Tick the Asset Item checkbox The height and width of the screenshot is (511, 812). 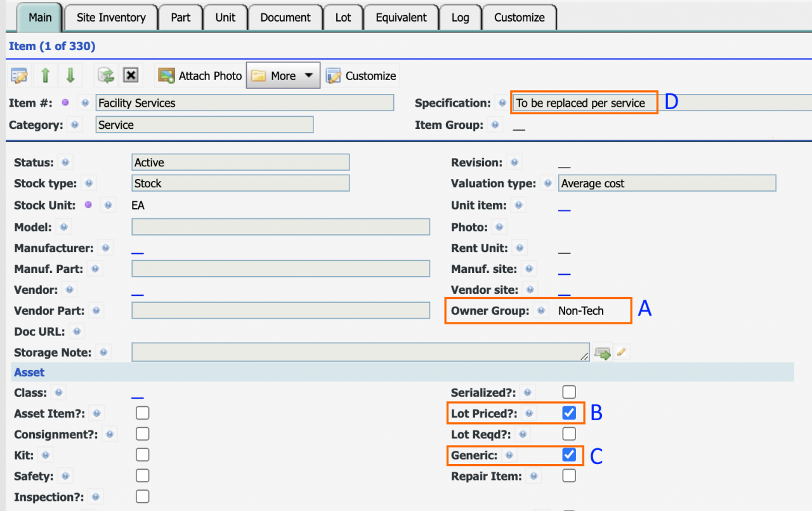coord(143,413)
